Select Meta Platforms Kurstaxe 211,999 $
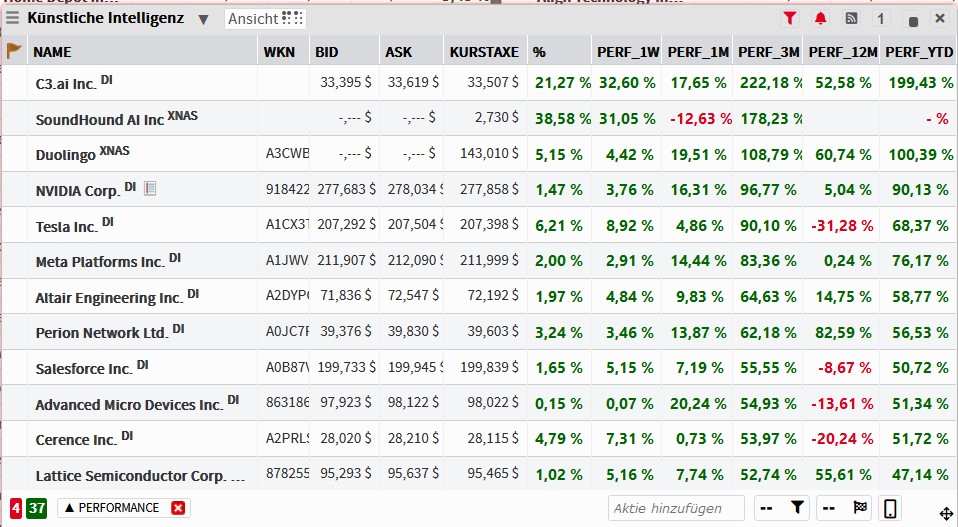Image resolution: width=958 pixels, height=527 pixels. point(489,261)
